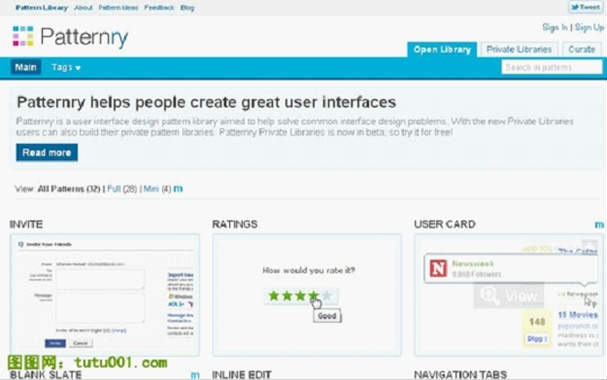607x380 pixels.
Task: Click the mini icon next to USER CARD
Action: click(x=599, y=225)
